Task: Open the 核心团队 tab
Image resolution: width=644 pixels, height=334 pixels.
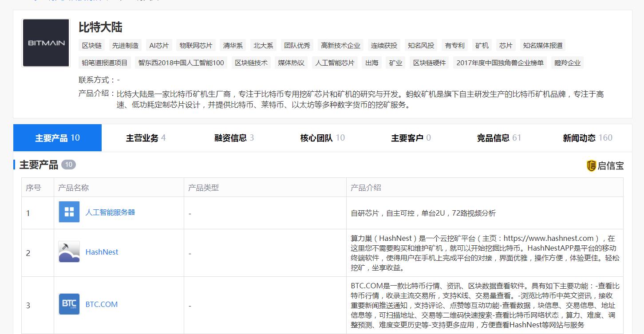Action: point(322,138)
